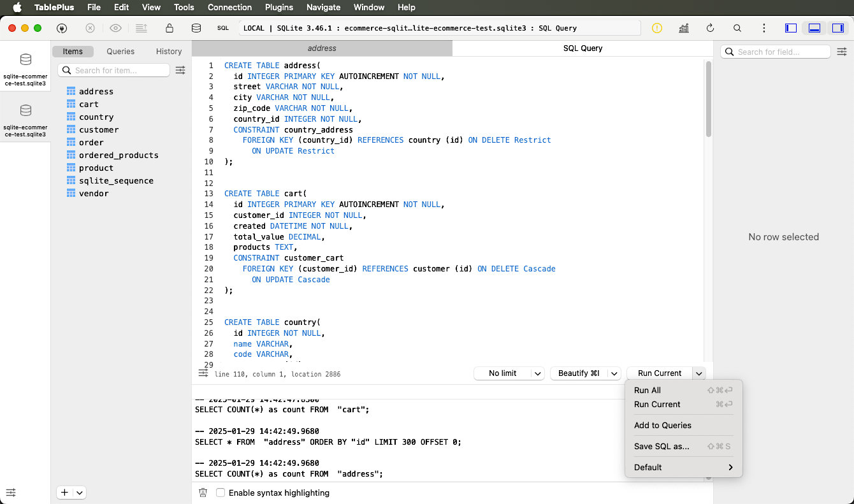Open the database selector icon next to SQL

tap(195, 28)
